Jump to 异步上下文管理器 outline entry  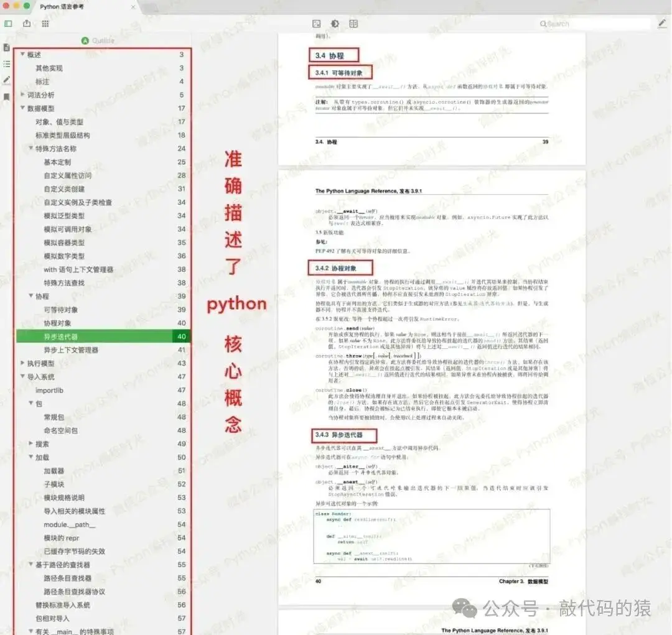point(103,350)
